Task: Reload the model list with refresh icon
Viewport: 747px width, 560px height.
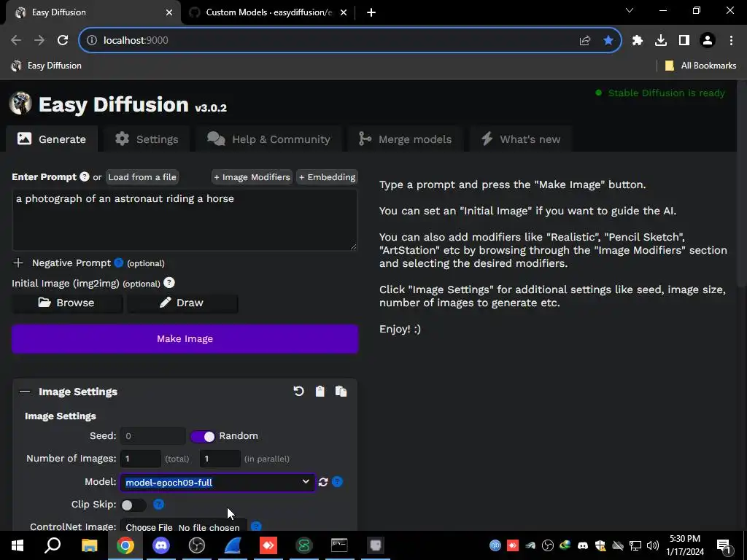Action: coord(323,482)
